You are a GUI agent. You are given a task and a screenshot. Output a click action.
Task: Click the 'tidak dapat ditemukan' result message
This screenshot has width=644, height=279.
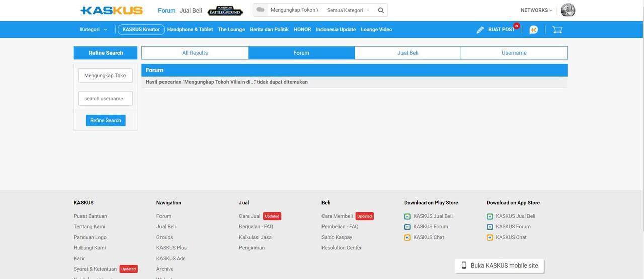point(227,82)
